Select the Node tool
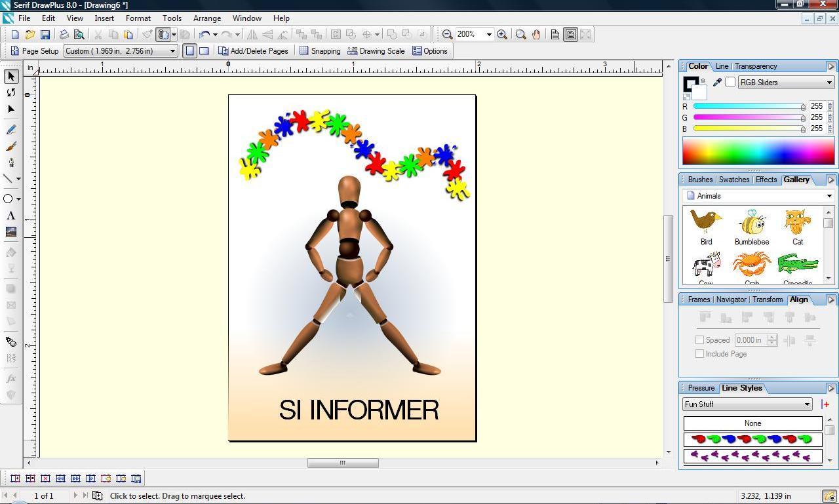839x504 pixels. point(11,109)
